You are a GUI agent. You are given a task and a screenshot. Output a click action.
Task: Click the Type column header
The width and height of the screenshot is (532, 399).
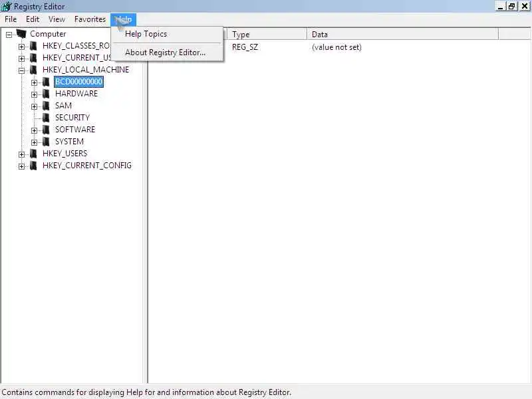(267, 35)
